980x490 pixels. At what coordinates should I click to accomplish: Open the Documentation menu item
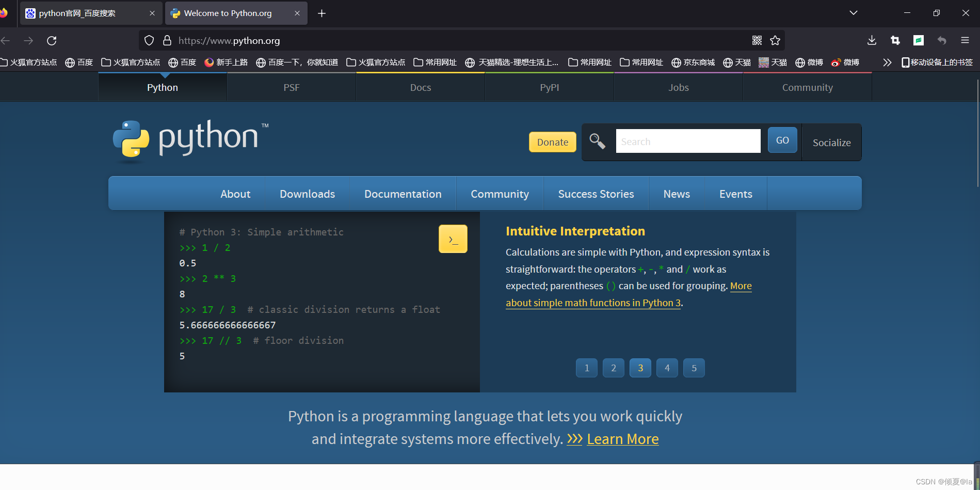point(403,194)
